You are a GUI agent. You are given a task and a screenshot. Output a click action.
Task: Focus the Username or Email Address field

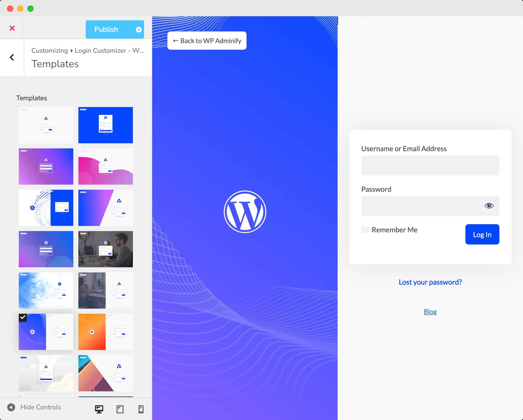[x=430, y=165]
